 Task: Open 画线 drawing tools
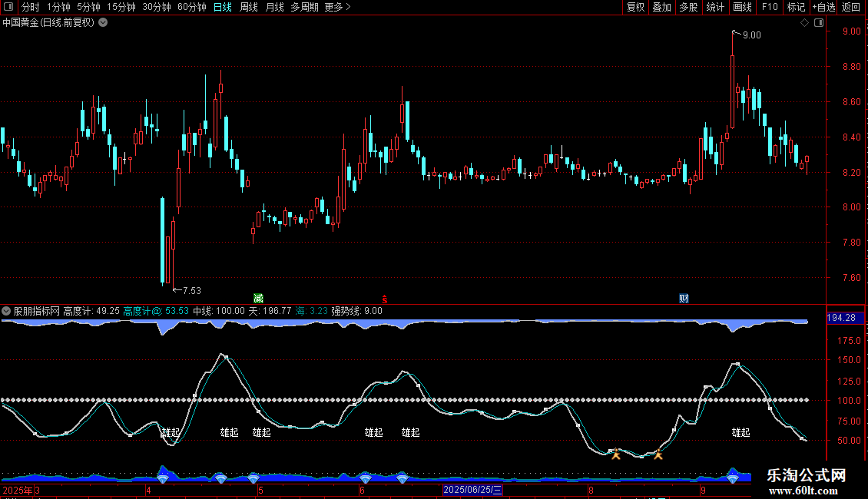click(742, 7)
